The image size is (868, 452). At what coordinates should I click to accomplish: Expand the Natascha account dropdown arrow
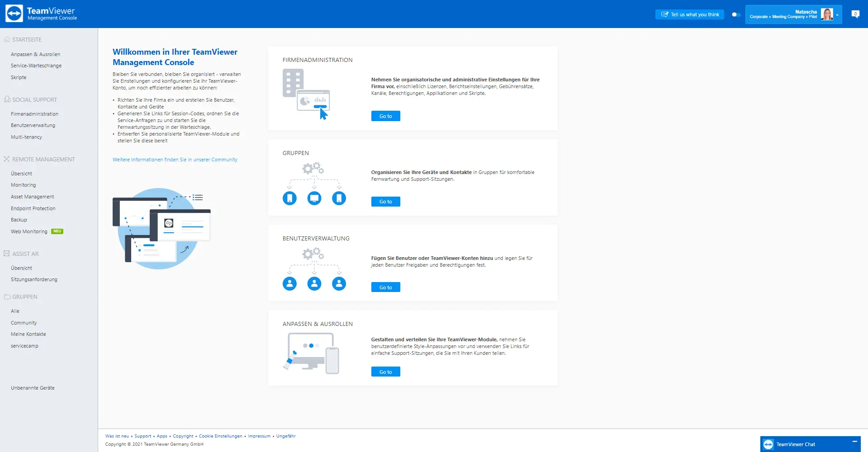point(837,15)
